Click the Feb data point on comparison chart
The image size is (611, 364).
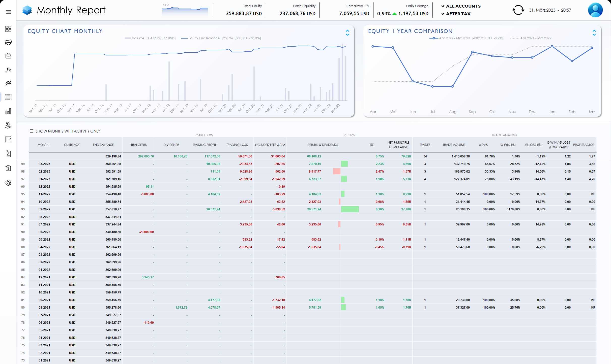[572, 61]
